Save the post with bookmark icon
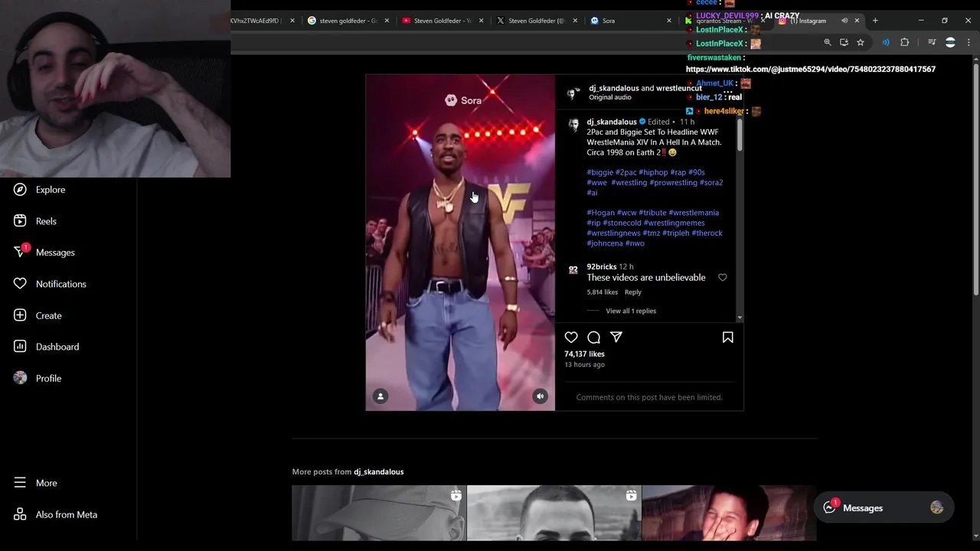980x551 pixels. (x=728, y=337)
